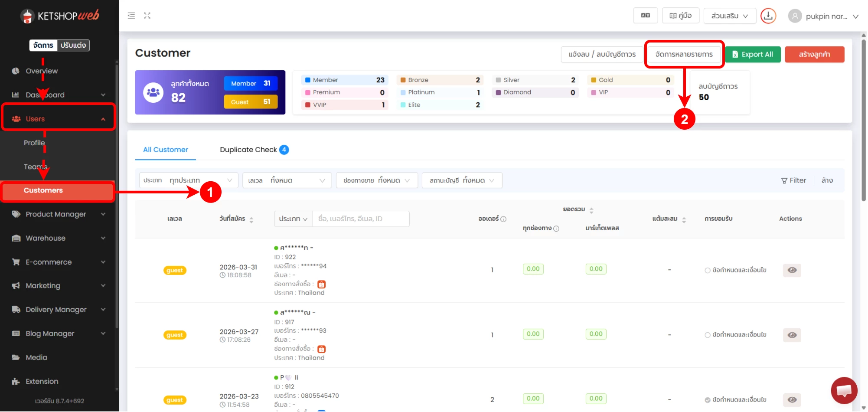868x412 pixels.
Task: Click the sidebar collapse menu icon
Action: point(131,16)
